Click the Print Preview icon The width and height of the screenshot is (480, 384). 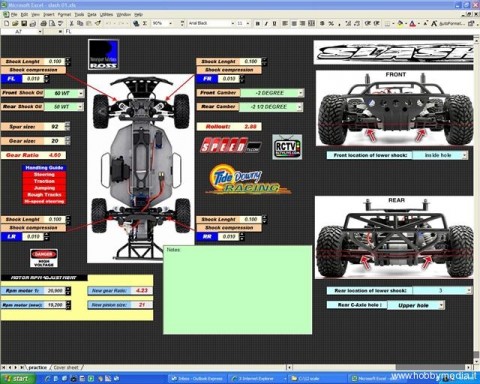point(52,23)
